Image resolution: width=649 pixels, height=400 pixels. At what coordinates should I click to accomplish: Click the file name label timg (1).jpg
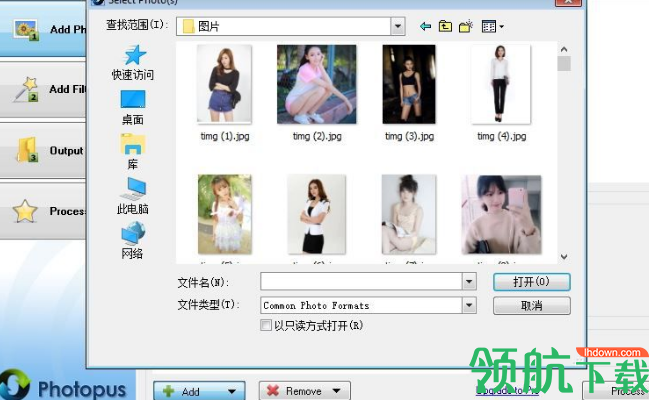pyautogui.click(x=225, y=136)
